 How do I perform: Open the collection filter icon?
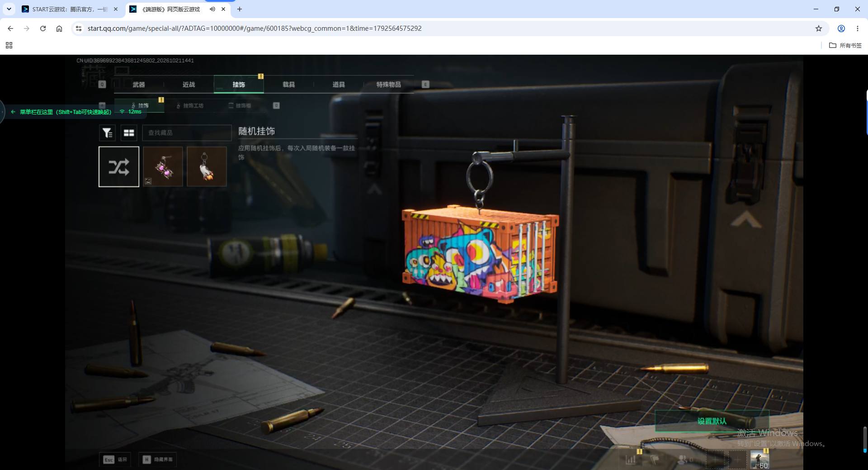pos(107,133)
